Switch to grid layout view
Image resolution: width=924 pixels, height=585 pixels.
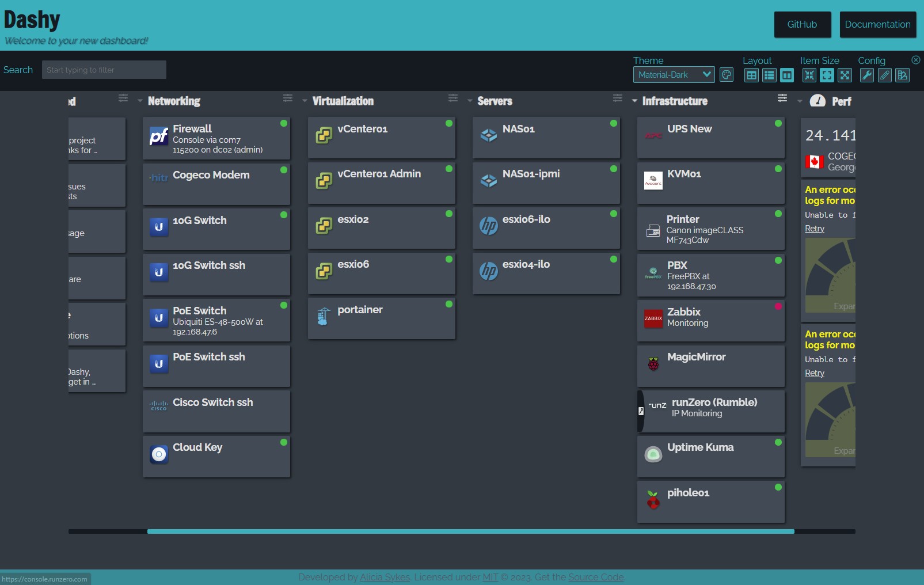click(x=751, y=75)
